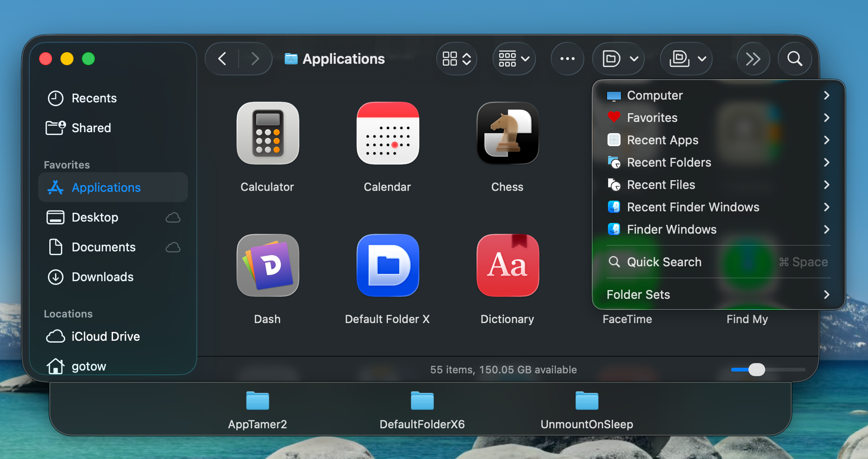
Task: Select Quick Search in the menu
Action: tap(719, 262)
